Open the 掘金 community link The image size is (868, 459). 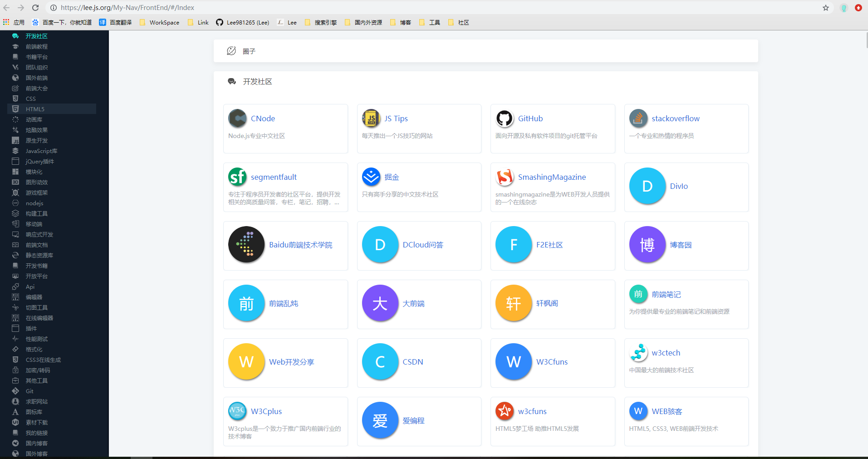pyautogui.click(x=392, y=177)
